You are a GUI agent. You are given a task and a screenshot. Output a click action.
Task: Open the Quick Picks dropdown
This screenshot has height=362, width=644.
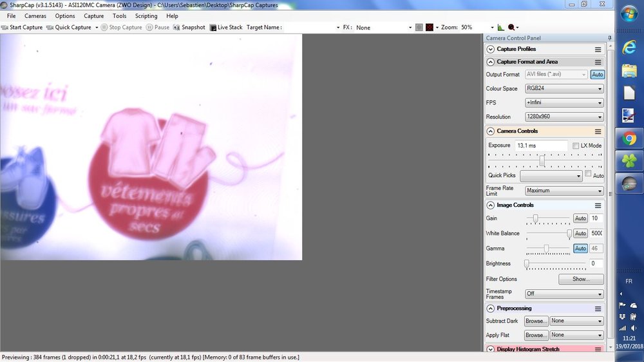(x=551, y=176)
